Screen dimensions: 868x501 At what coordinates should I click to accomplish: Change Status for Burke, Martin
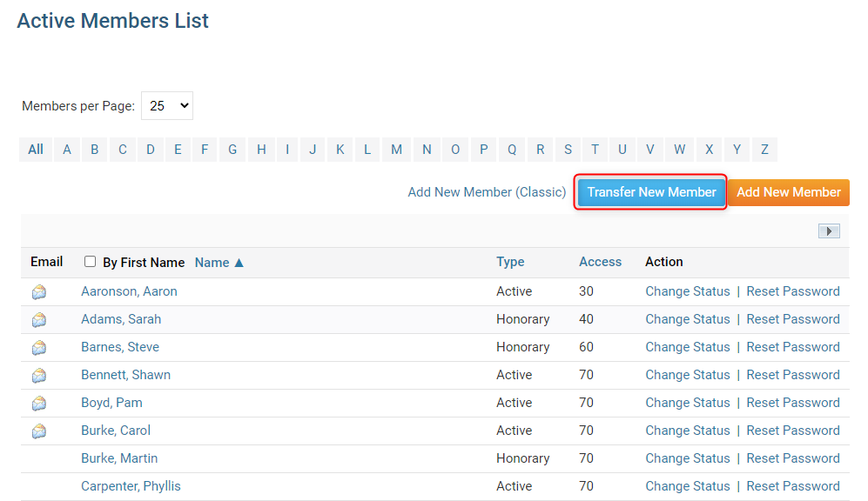pos(687,458)
